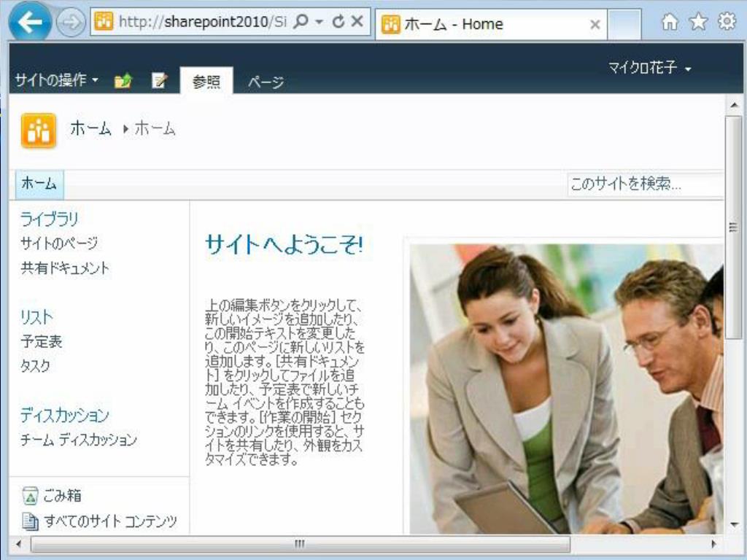Open the ごみ箱 link
The width and height of the screenshot is (747, 560).
pyautogui.click(x=62, y=496)
